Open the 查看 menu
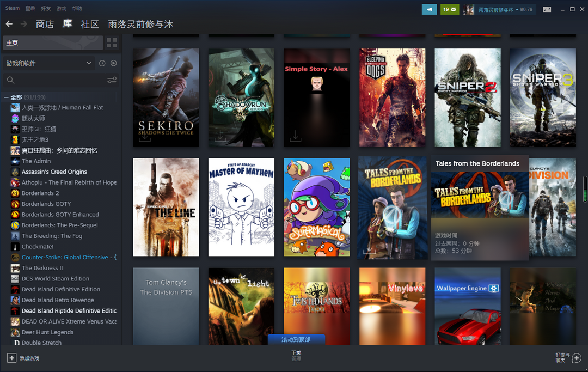 coord(30,8)
